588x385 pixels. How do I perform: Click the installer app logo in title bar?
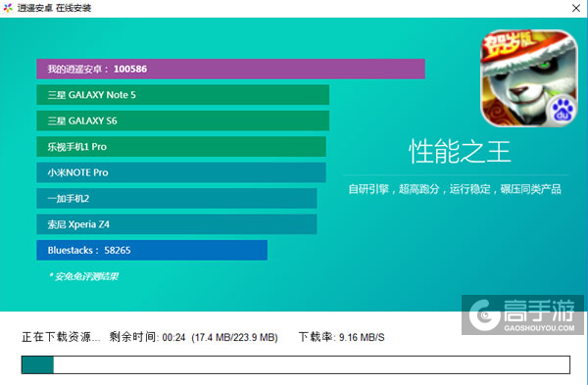(8, 8)
